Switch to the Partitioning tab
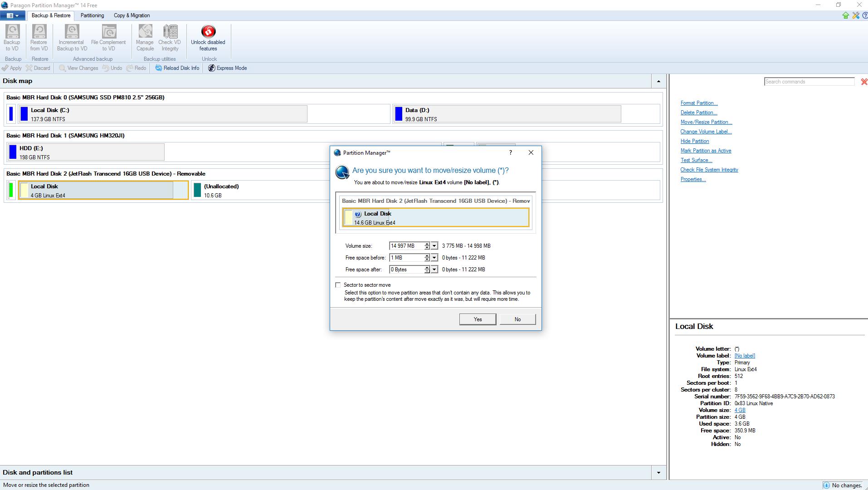 click(x=92, y=15)
